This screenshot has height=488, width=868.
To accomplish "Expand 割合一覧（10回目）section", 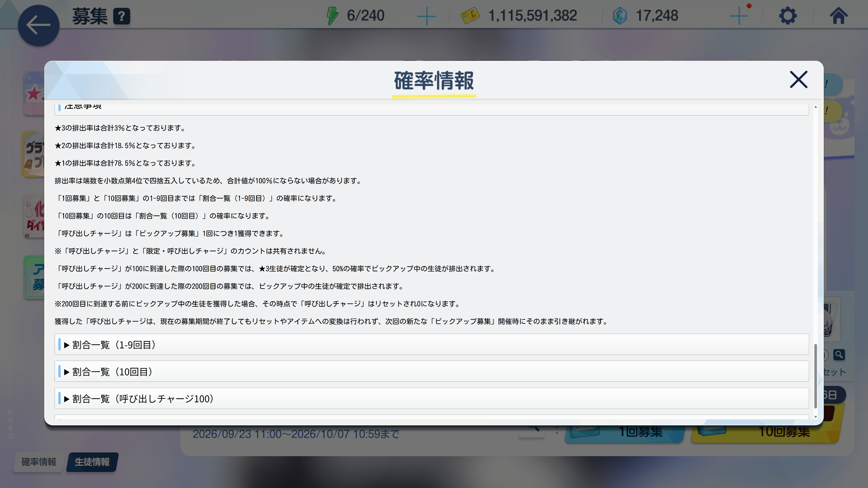I will coord(432,371).
